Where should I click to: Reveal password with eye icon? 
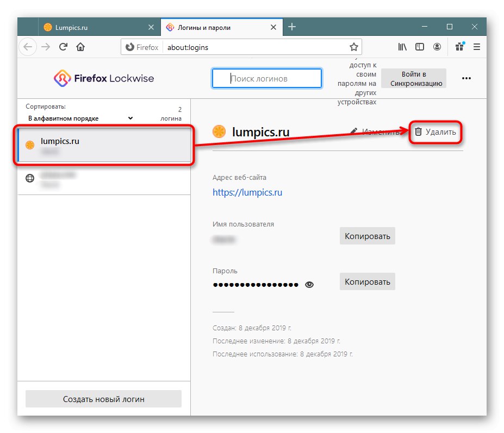coord(309,285)
